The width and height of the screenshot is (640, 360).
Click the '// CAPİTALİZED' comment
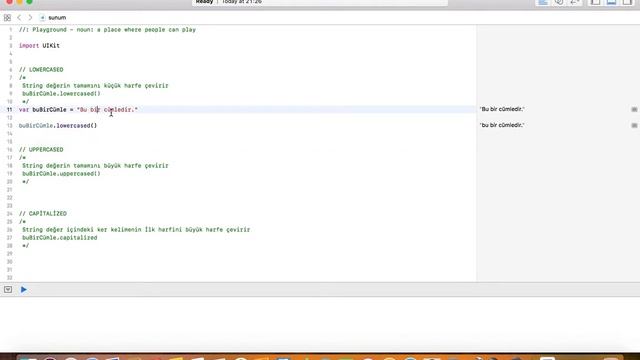[x=42, y=213]
